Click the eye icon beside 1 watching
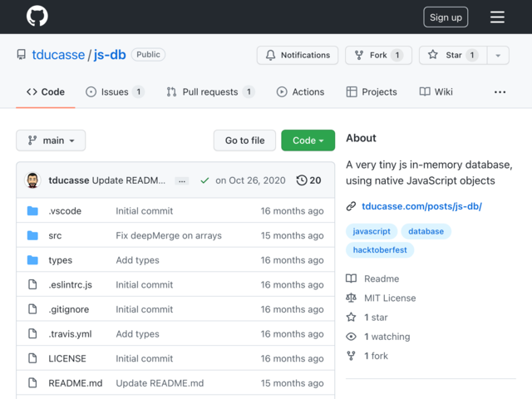 coord(351,337)
